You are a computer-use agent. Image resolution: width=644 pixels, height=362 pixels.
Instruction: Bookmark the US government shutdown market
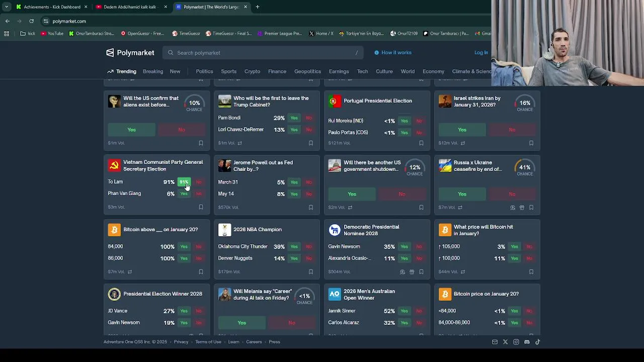coord(421,207)
